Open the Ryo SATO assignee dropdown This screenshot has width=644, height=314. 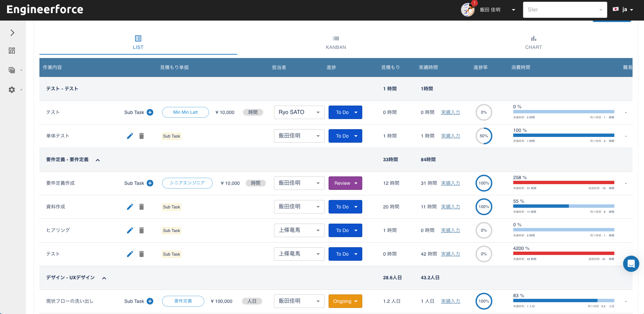tap(299, 112)
